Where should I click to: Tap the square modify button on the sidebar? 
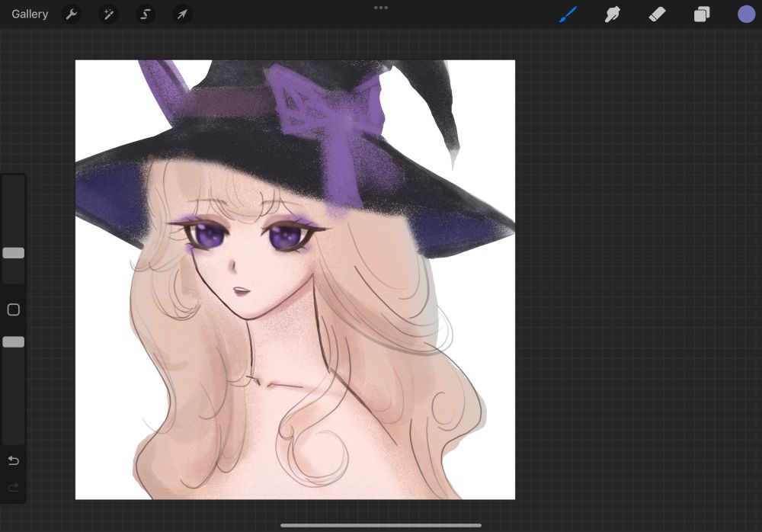(14, 309)
